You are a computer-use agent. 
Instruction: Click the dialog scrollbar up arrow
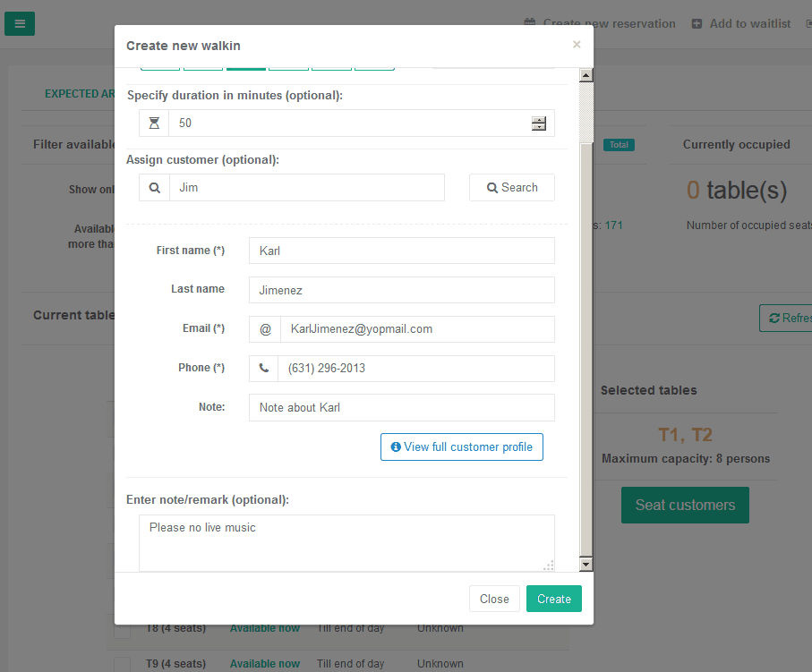(585, 75)
